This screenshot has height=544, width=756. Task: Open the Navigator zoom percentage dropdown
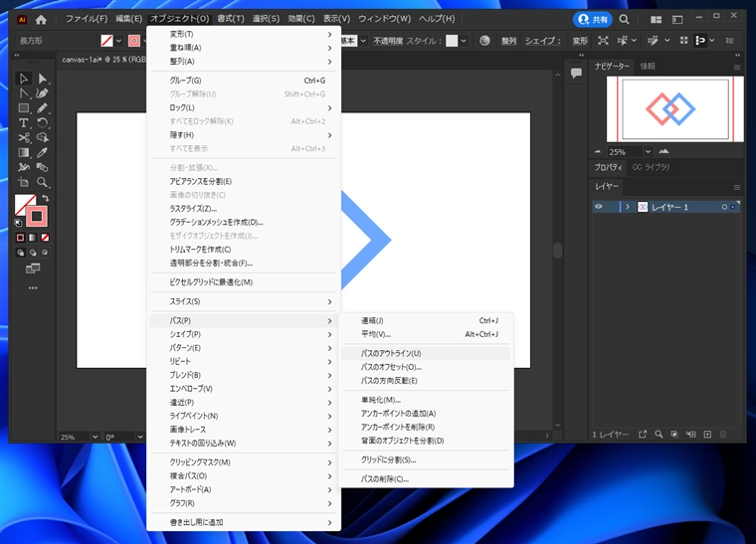pos(648,152)
